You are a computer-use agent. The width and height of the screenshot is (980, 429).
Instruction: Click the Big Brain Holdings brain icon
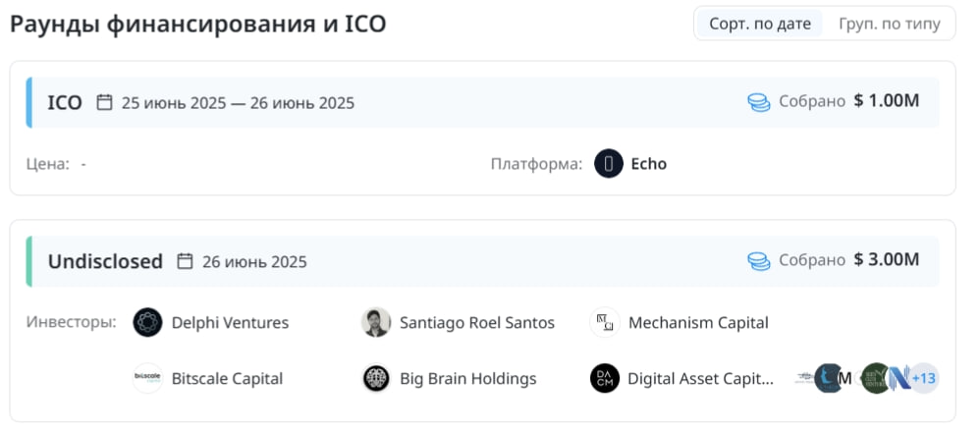tap(376, 378)
